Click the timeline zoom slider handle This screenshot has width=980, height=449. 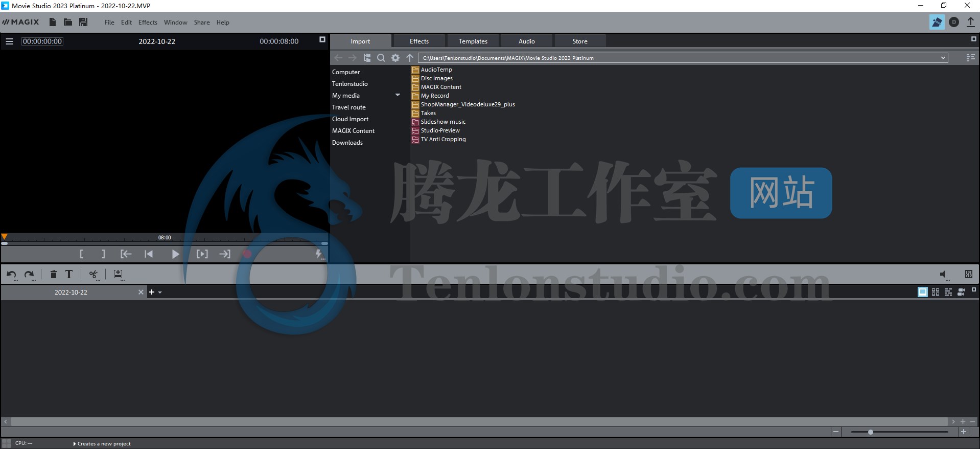point(870,432)
